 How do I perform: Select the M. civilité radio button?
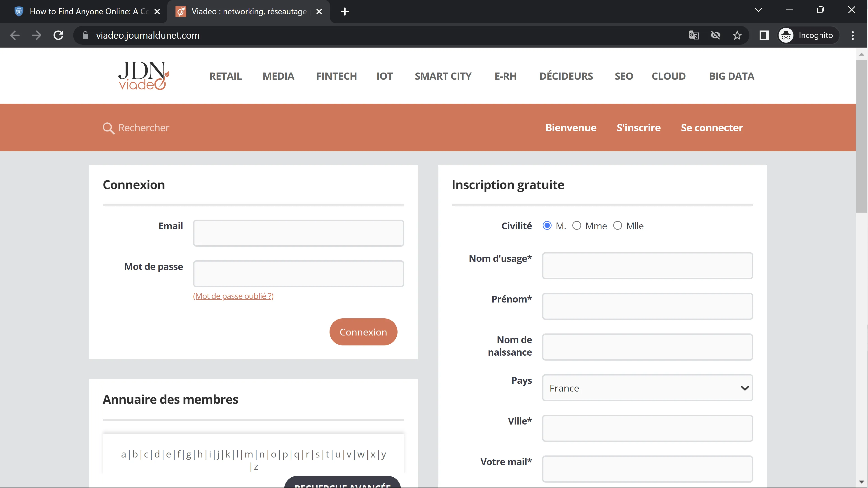click(547, 225)
